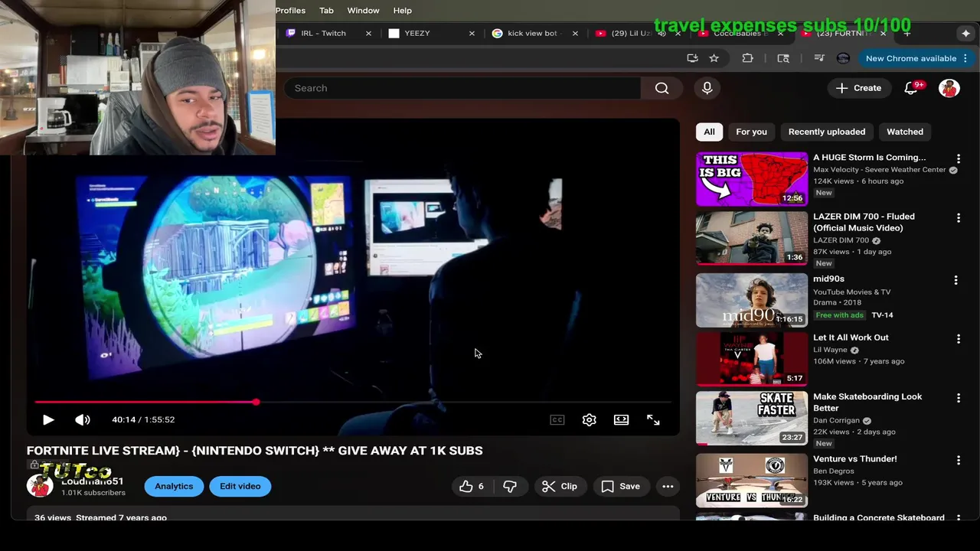Select the Watched filter chip

point(905,132)
